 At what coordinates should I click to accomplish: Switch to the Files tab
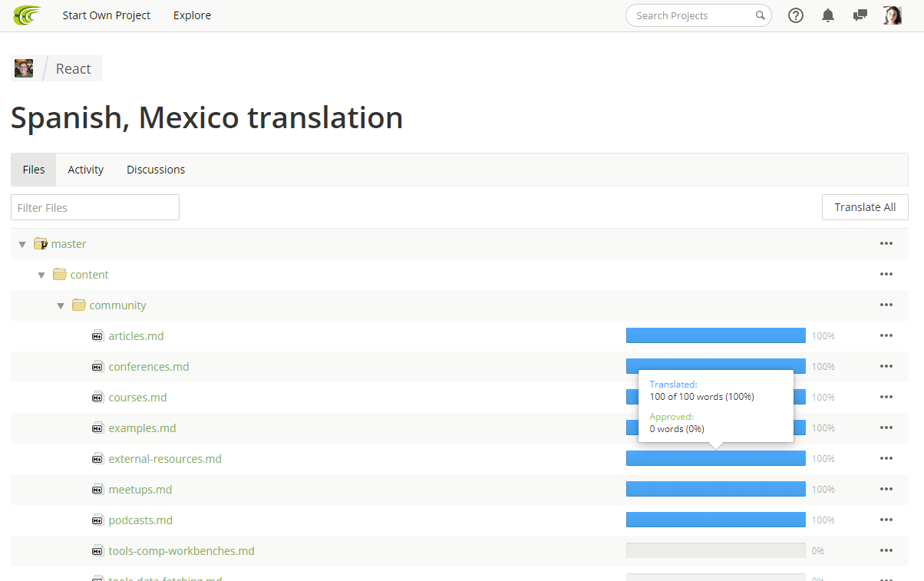(x=34, y=170)
